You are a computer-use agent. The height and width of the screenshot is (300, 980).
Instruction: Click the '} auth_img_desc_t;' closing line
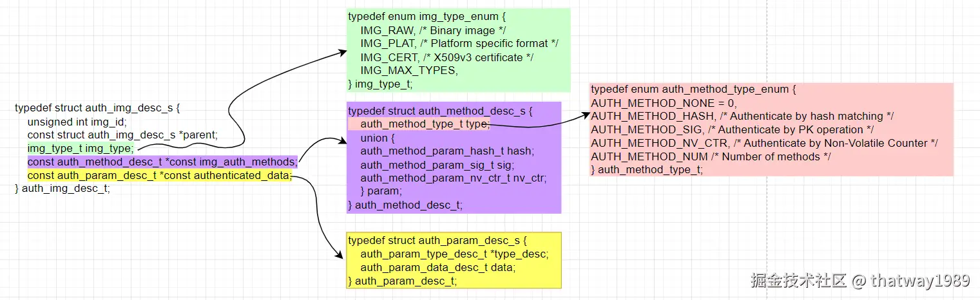tap(62, 189)
